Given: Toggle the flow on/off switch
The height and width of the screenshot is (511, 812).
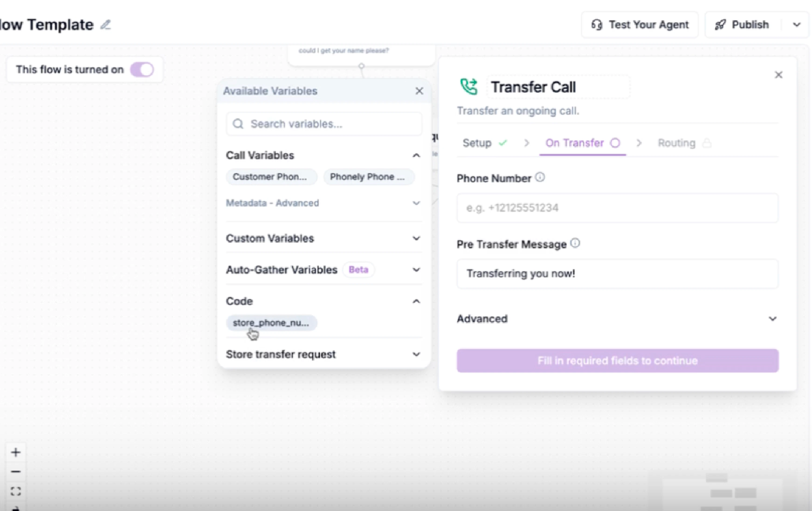Looking at the screenshot, I should pos(142,70).
